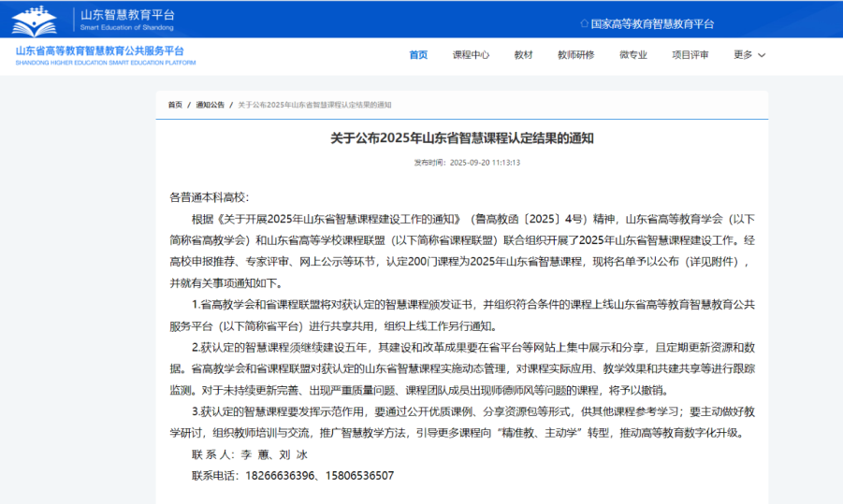Click the 首页 breadcrumb link
Image resolution: width=843 pixels, height=504 pixels.
(x=175, y=105)
